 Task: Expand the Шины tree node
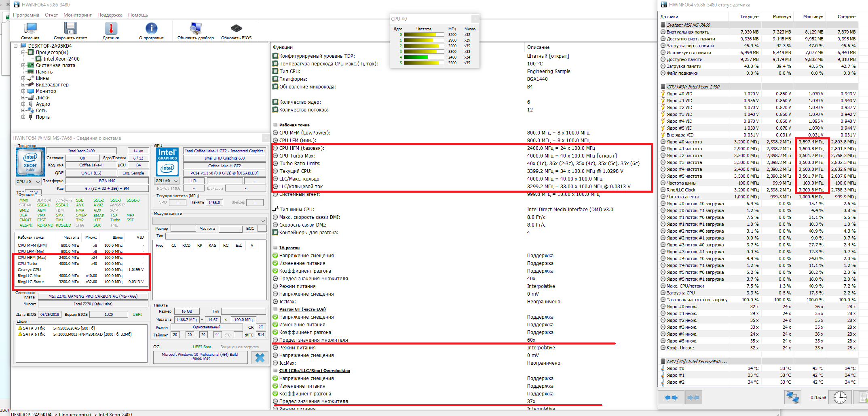click(x=23, y=78)
